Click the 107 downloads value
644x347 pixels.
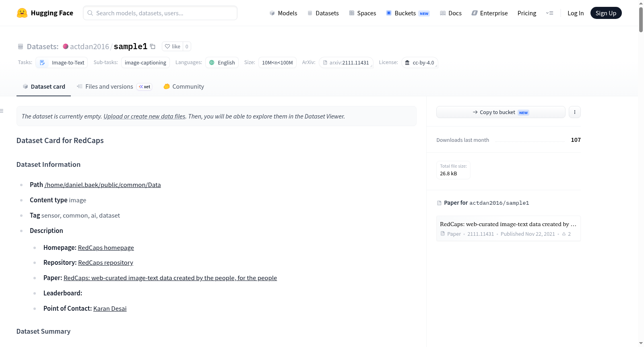(576, 140)
